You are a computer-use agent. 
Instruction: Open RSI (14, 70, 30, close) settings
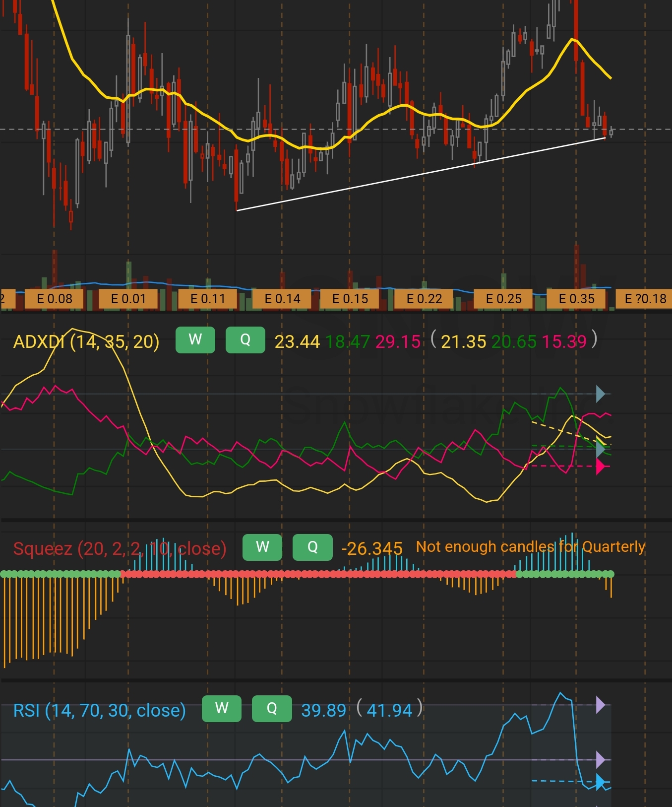point(99,711)
